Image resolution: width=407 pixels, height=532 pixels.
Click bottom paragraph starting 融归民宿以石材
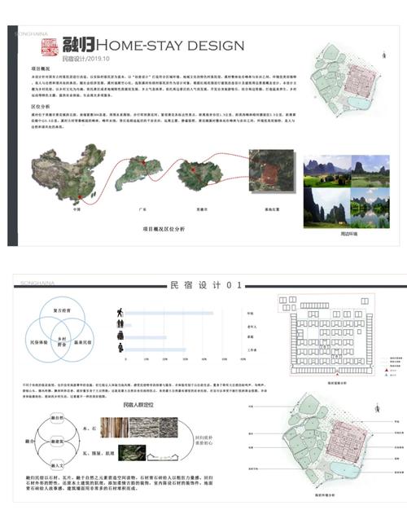[x=120, y=483]
